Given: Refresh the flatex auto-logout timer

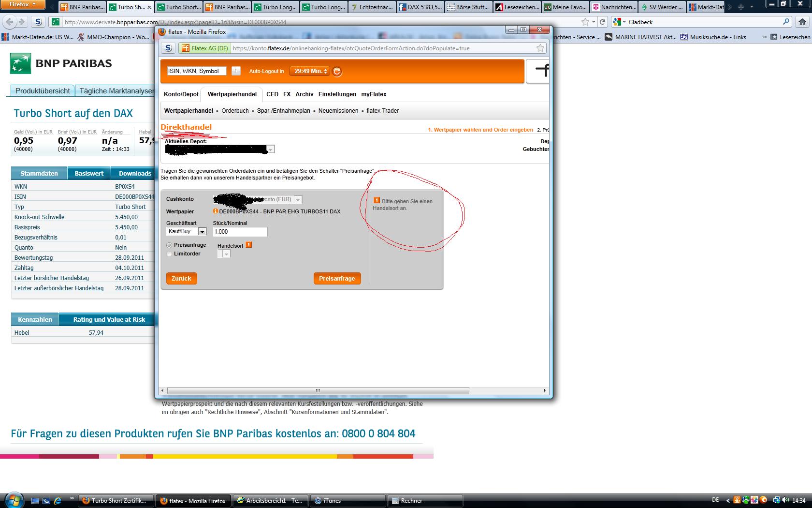Looking at the screenshot, I should [337, 72].
